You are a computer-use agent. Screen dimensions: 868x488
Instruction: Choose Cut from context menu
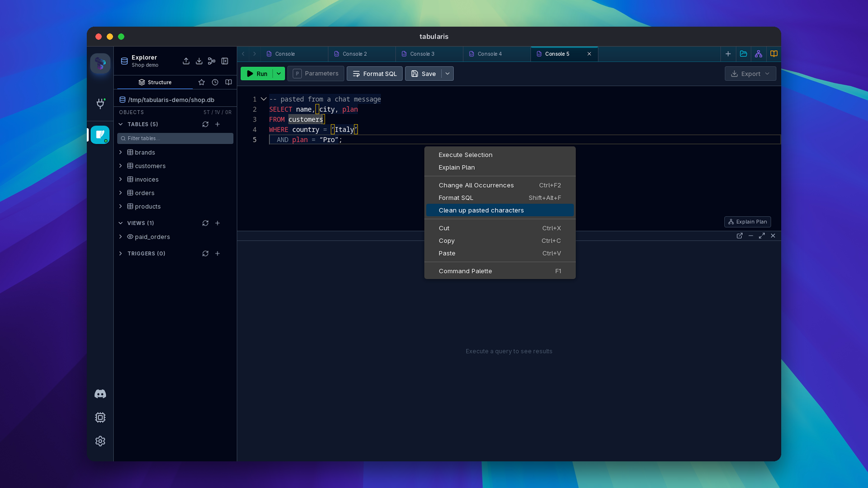tap(500, 228)
